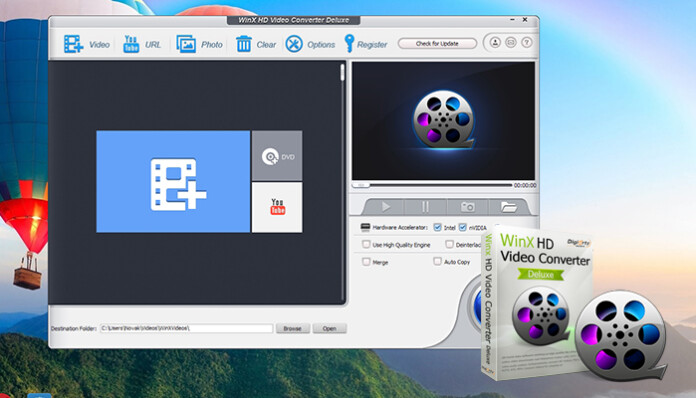Screen dimensions: 696x398
Task: Click the 00:00:00 preview time readout
Action: click(x=525, y=185)
